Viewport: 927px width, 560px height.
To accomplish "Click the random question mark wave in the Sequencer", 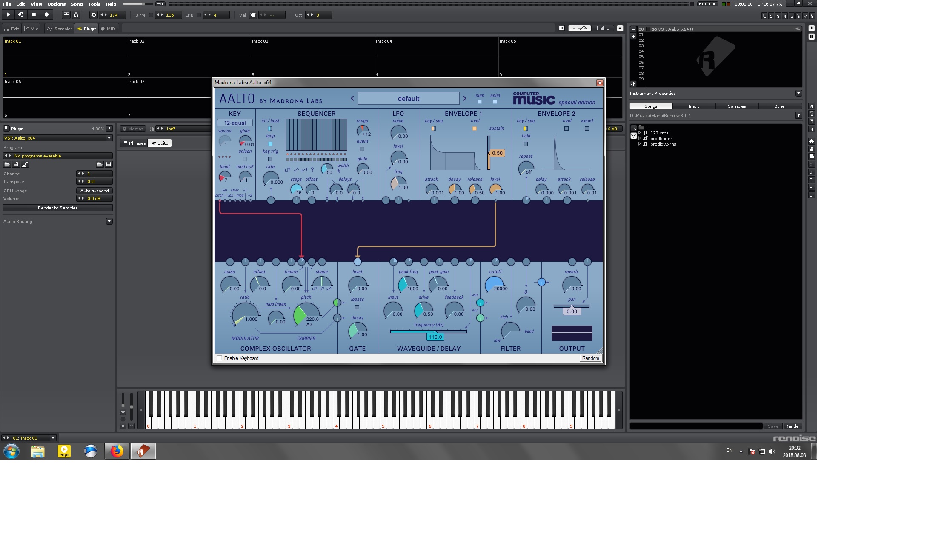I will [x=312, y=170].
